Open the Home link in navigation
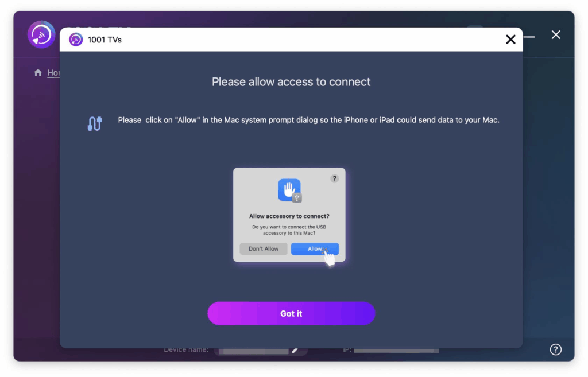The height and width of the screenshot is (377, 588). (x=53, y=73)
